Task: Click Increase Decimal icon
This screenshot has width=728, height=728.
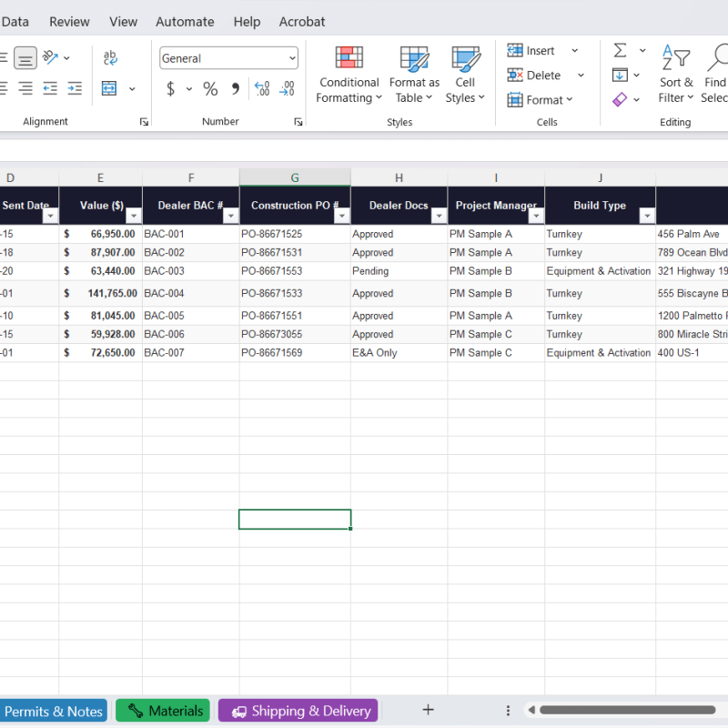Action: coord(262,88)
